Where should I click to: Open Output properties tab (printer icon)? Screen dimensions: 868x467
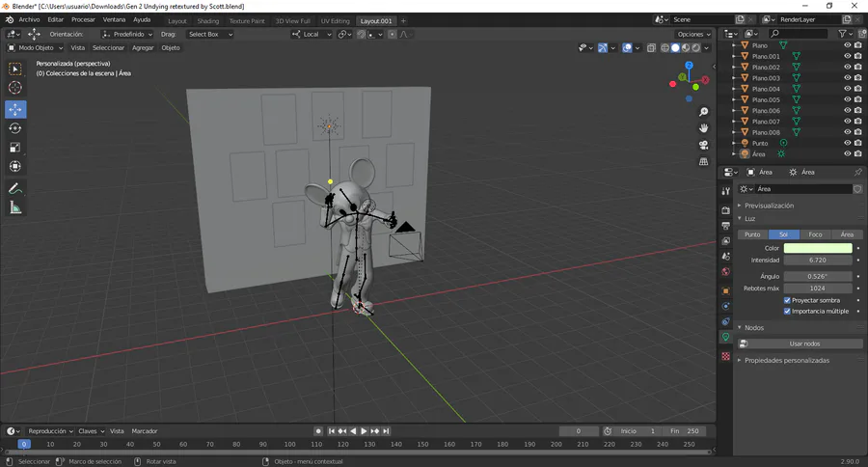coord(725,226)
